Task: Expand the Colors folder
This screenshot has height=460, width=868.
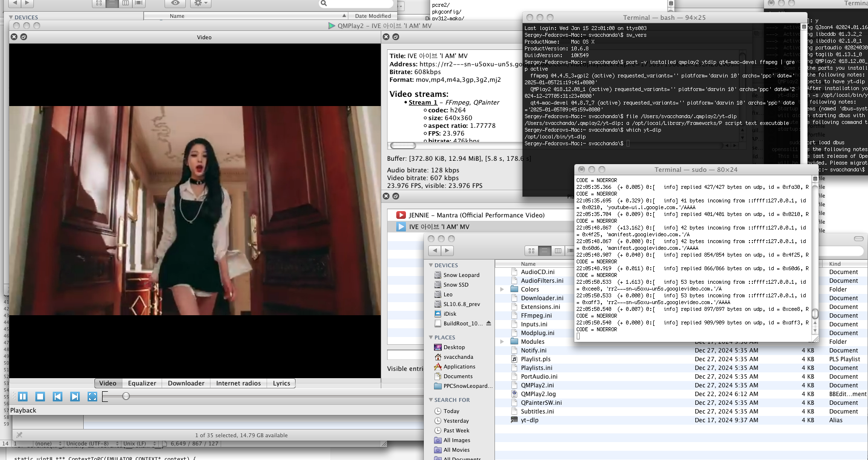Action: 502,290
